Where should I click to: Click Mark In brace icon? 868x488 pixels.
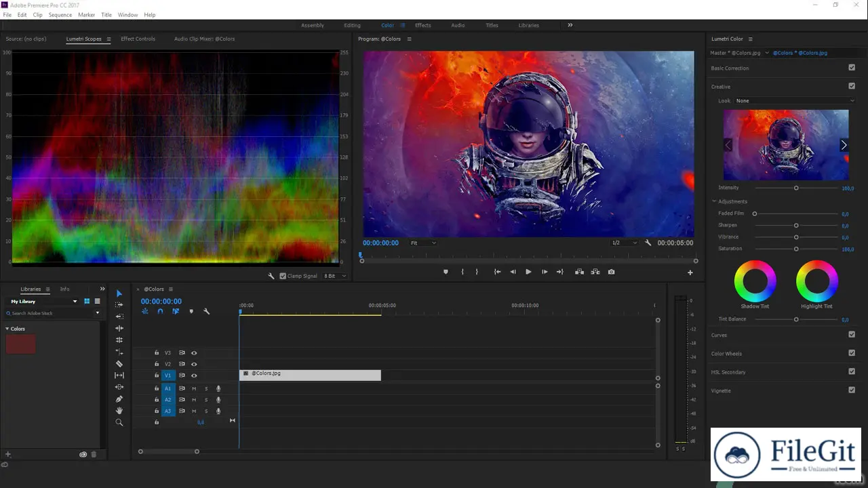[x=462, y=272]
